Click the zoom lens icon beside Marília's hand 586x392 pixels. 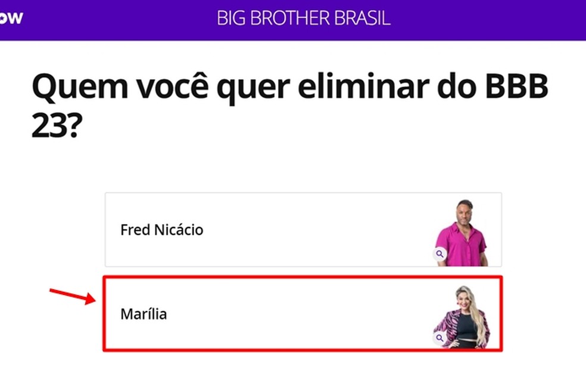click(x=440, y=337)
